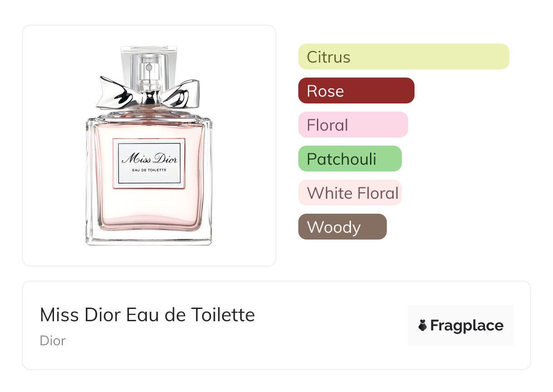Select the Citrus accord bar
The image size is (553, 392).
pyautogui.click(x=404, y=57)
